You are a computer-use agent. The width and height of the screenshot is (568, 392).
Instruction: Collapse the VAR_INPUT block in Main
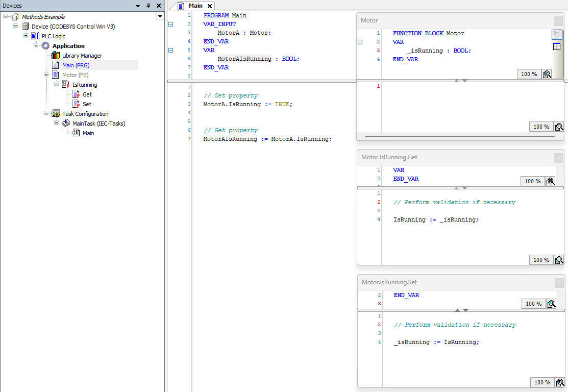pos(170,24)
